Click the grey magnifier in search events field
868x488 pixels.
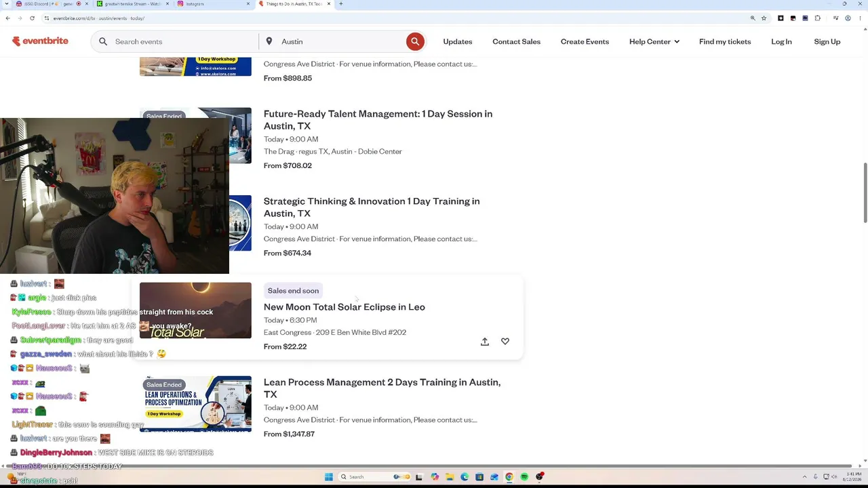pyautogui.click(x=103, y=41)
